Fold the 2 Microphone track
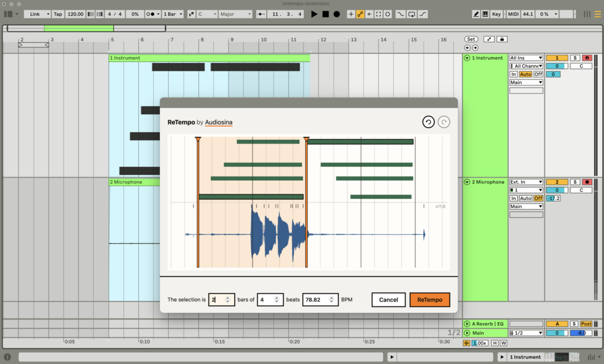Viewport: 604px width, 364px height. click(467, 182)
